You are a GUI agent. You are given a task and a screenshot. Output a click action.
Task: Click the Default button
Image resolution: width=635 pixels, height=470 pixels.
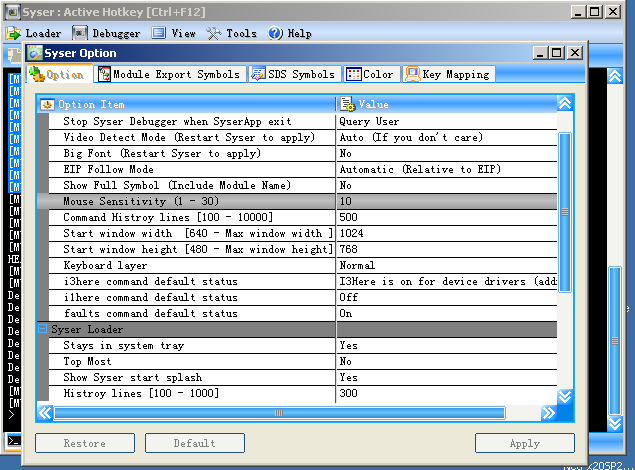point(195,443)
